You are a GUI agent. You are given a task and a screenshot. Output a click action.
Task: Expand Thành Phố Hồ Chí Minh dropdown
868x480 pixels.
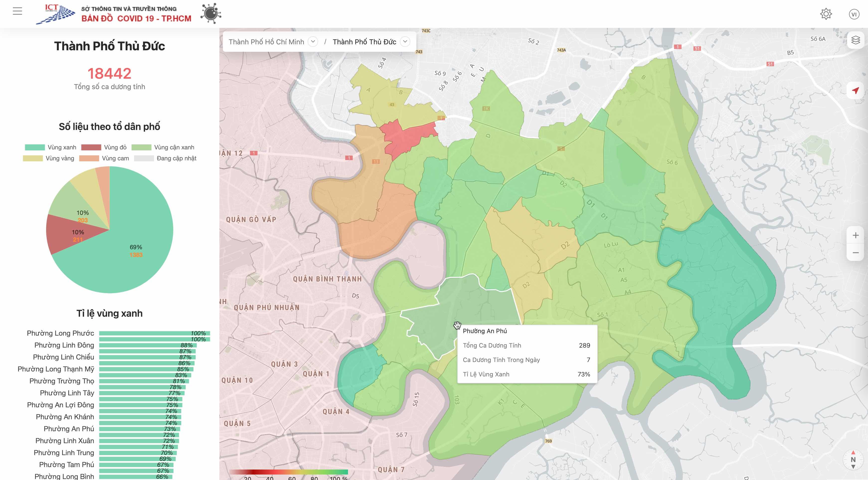(x=313, y=42)
